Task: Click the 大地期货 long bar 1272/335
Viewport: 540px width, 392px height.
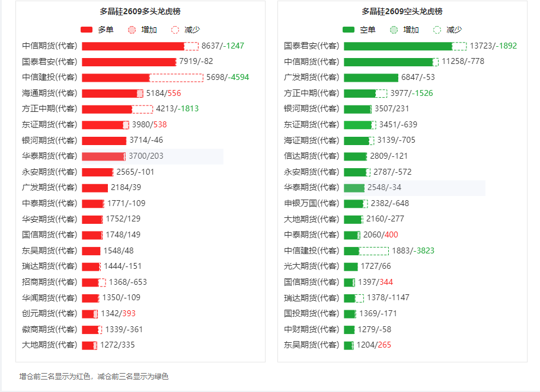Action: (x=90, y=346)
